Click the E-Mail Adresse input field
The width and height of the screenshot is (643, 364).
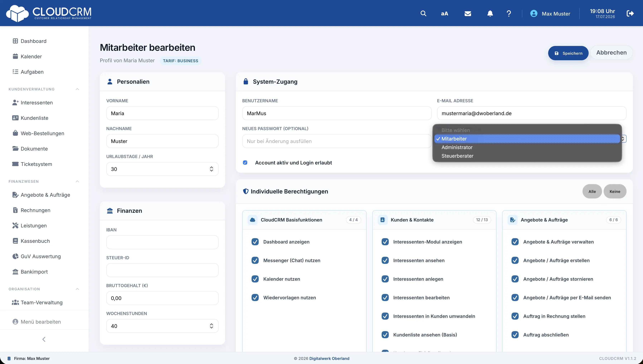[x=532, y=113]
